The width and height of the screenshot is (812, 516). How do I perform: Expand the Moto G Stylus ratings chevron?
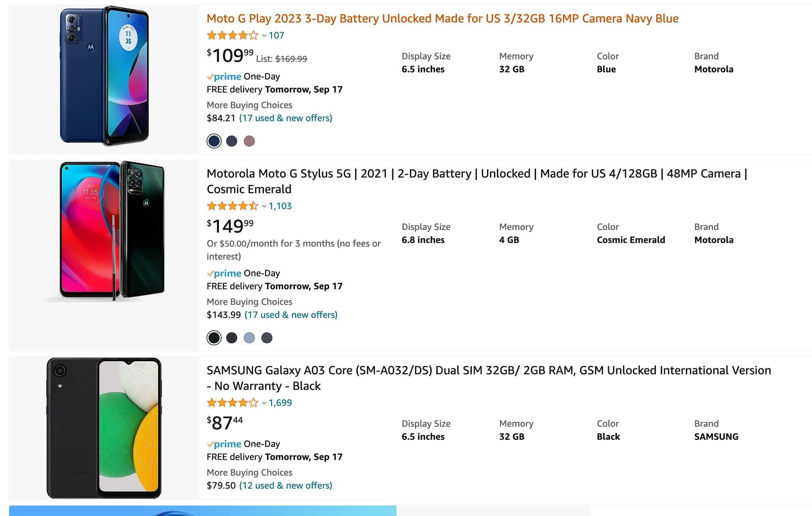264,206
